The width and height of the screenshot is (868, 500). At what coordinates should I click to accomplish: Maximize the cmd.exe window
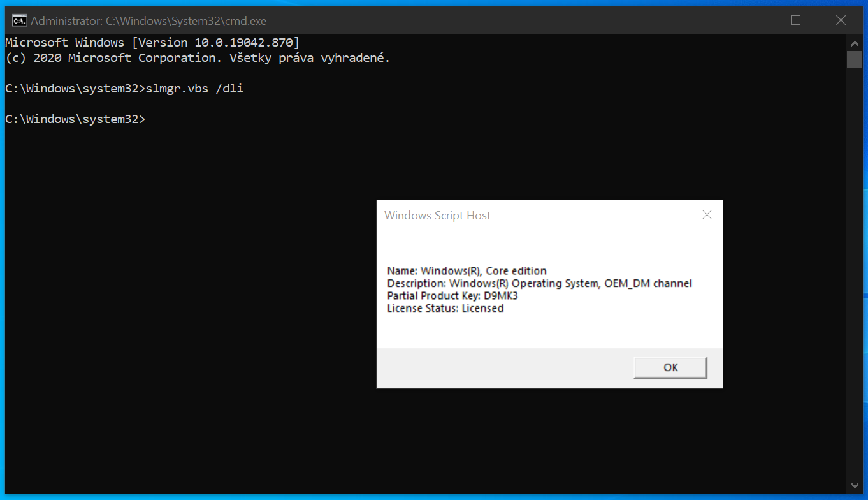795,20
